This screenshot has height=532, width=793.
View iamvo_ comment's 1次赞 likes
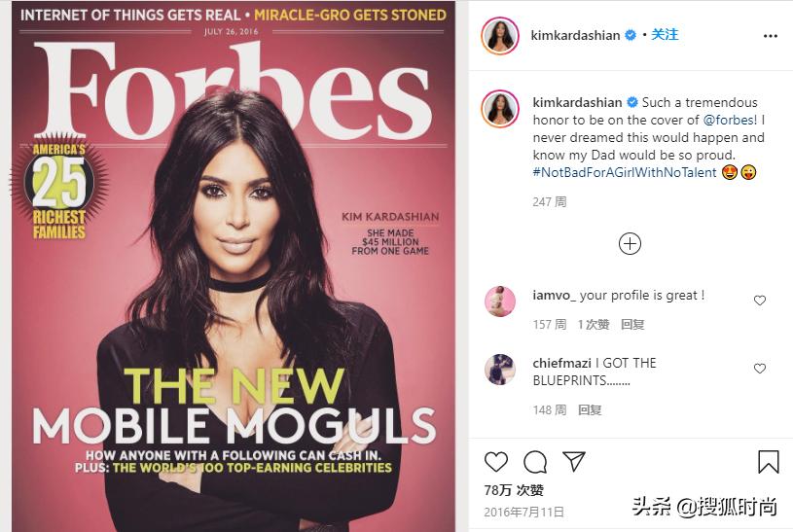coord(594,324)
